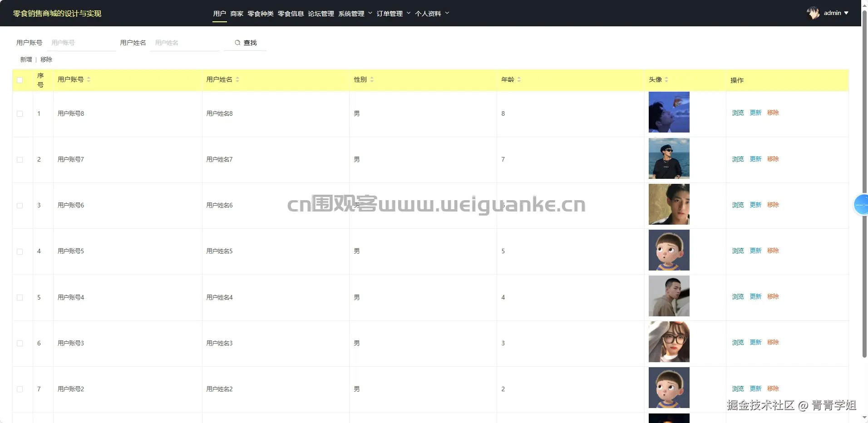Viewport: 868px width, 423px height.
Task: Open avatar thumbnail of 用户账号6
Action: [669, 204]
